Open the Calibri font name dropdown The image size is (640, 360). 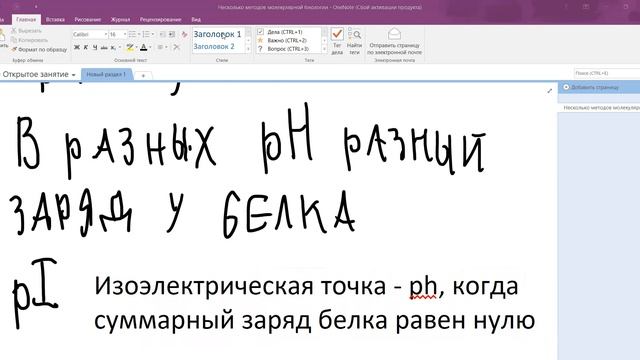[106, 35]
